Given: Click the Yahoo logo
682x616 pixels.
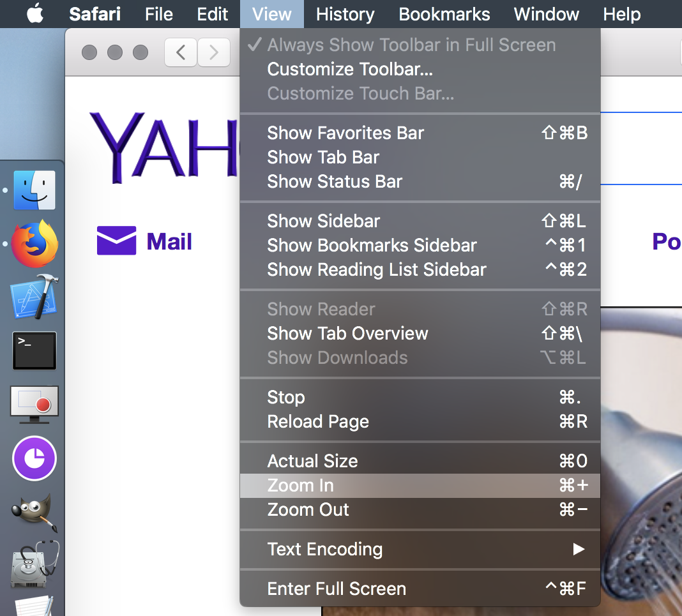Looking at the screenshot, I should click(x=164, y=147).
